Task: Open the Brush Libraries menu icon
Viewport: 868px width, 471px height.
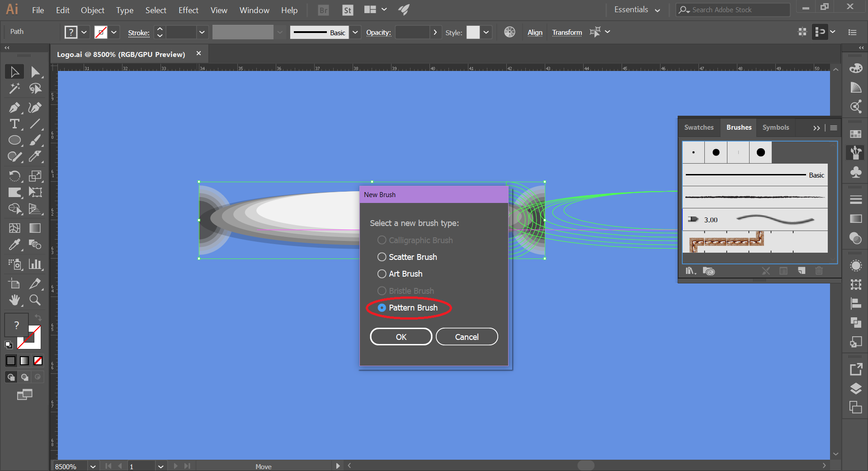Action: (x=690, y=271)
